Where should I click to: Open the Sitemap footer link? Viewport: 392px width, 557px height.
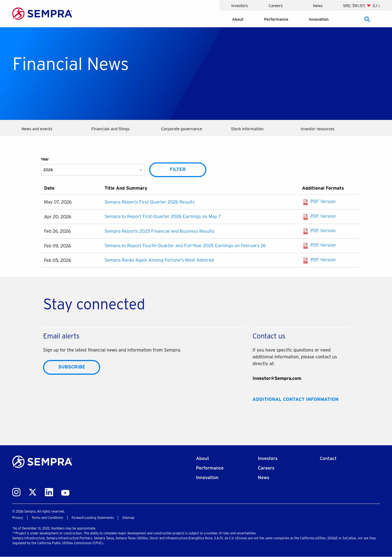pyautogui.click(x=128, y=518)
